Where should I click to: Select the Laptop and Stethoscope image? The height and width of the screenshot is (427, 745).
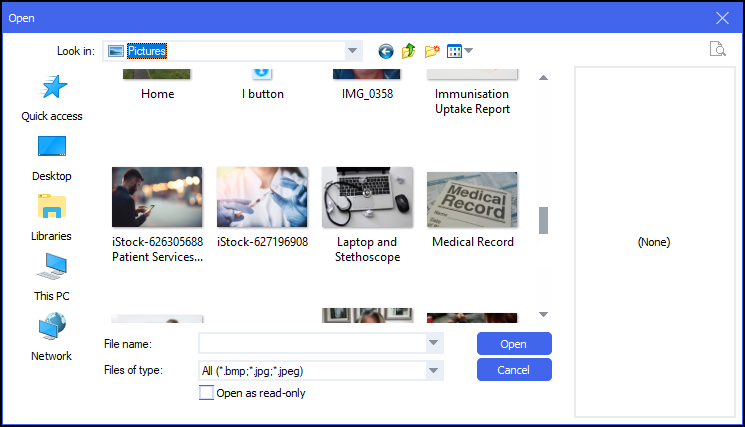[367, 198]
